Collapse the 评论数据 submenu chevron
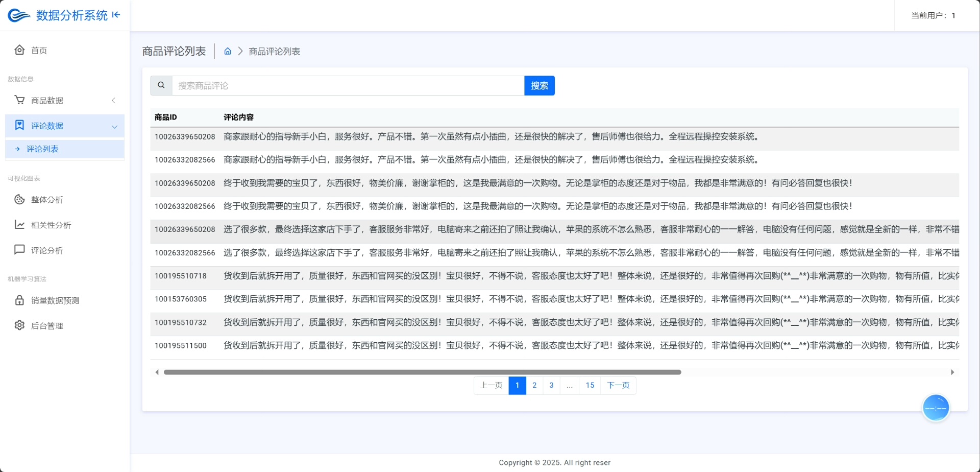This screenshot has width=980, height=472. 114,126
